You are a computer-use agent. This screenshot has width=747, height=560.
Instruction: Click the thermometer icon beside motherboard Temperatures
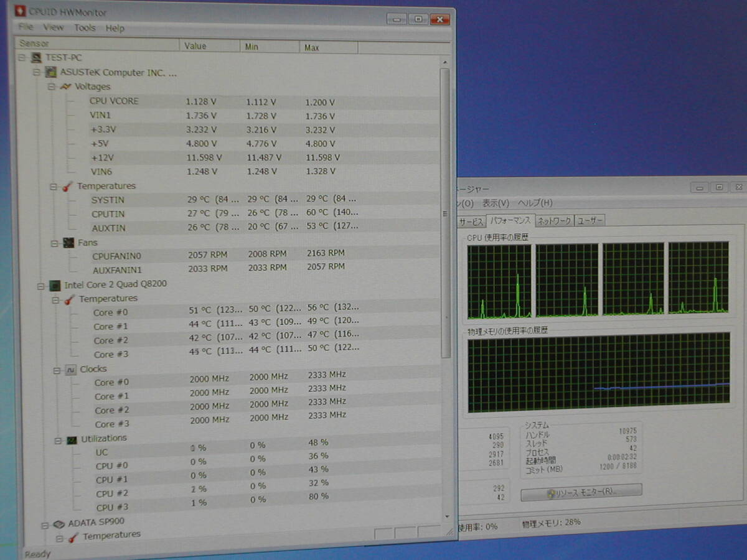[x=67, y=186]
